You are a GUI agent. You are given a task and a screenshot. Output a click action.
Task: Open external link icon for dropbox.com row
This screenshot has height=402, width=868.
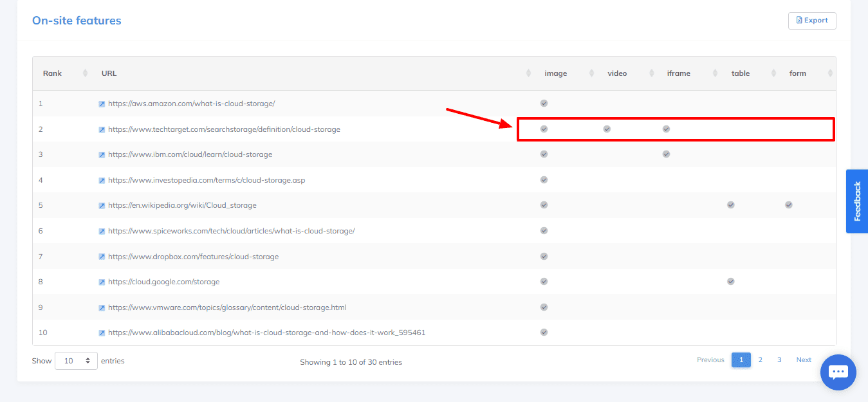coord(102,257)
